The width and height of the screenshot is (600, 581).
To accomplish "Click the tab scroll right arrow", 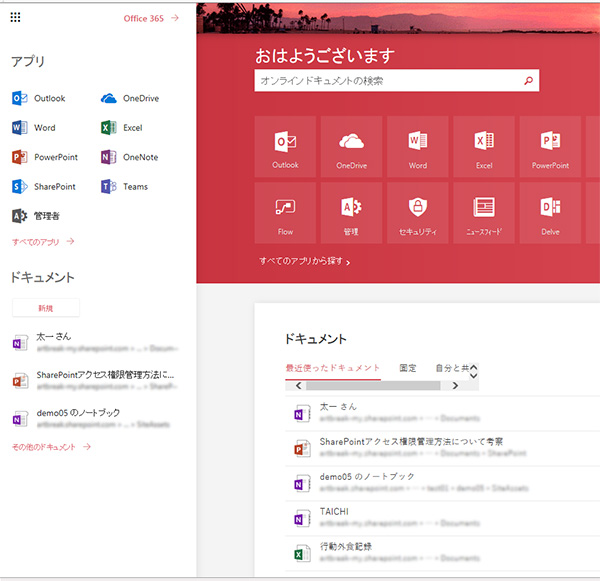I will [455, 385].
